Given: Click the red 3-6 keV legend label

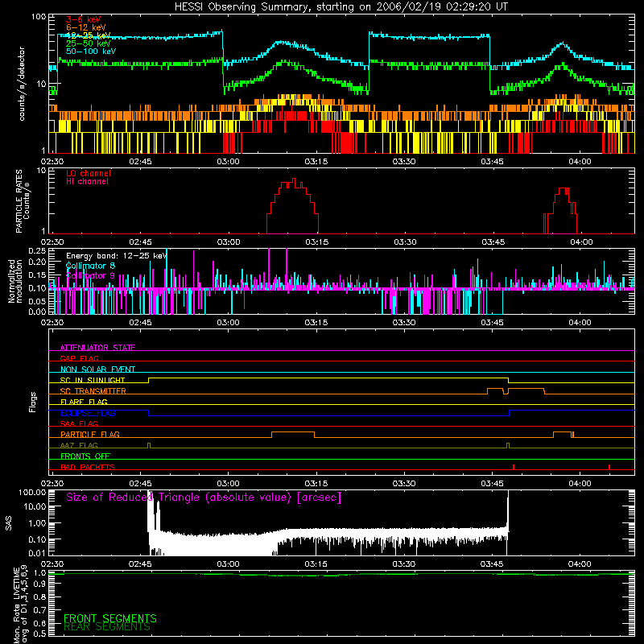Looking at the screenshot, I should coord(83,19).
